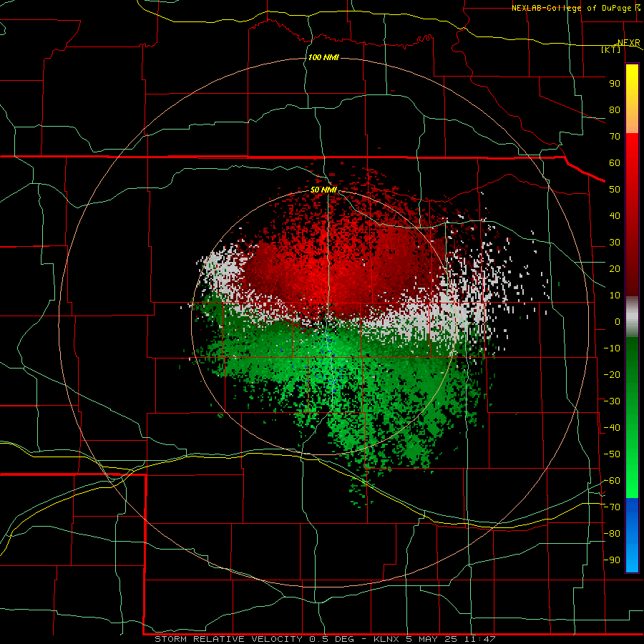This screenshot has width=644, height=644.
Task: Click the "-60" value on velocity scale
Action: coord(612,481)
